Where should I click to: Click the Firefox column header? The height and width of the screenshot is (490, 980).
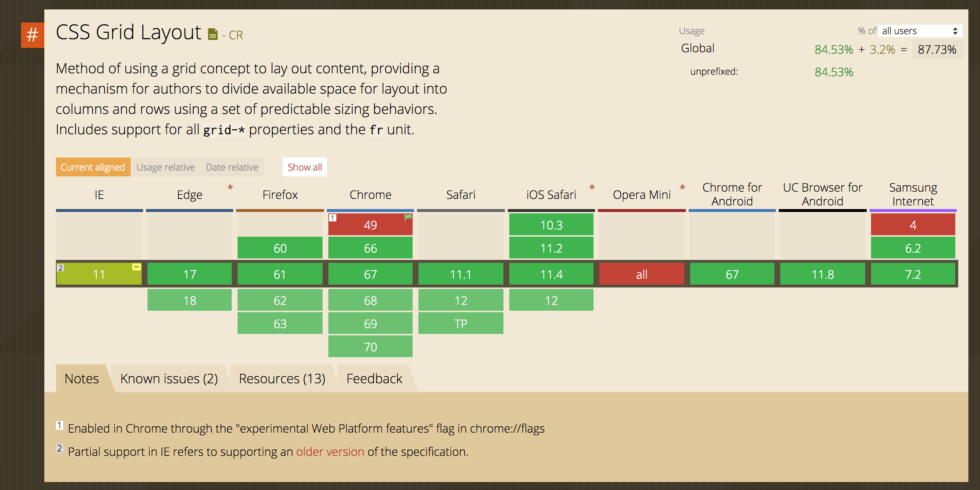280,195
